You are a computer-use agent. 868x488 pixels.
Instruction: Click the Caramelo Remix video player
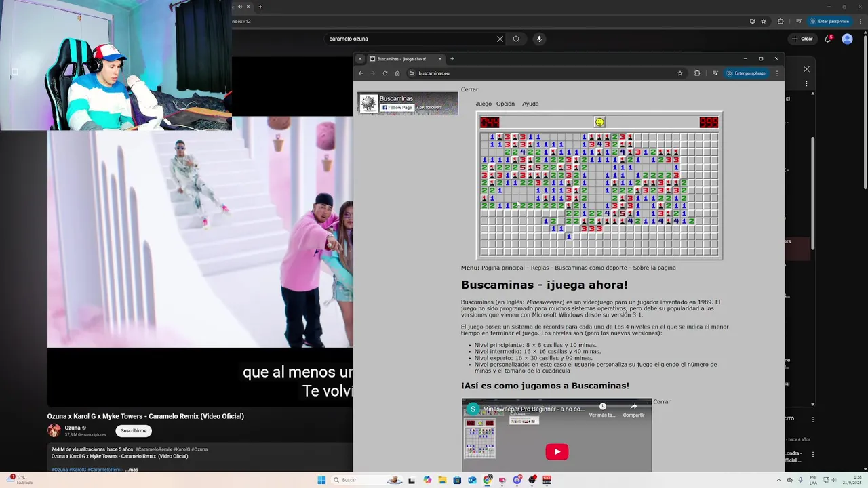coord(200,232)
